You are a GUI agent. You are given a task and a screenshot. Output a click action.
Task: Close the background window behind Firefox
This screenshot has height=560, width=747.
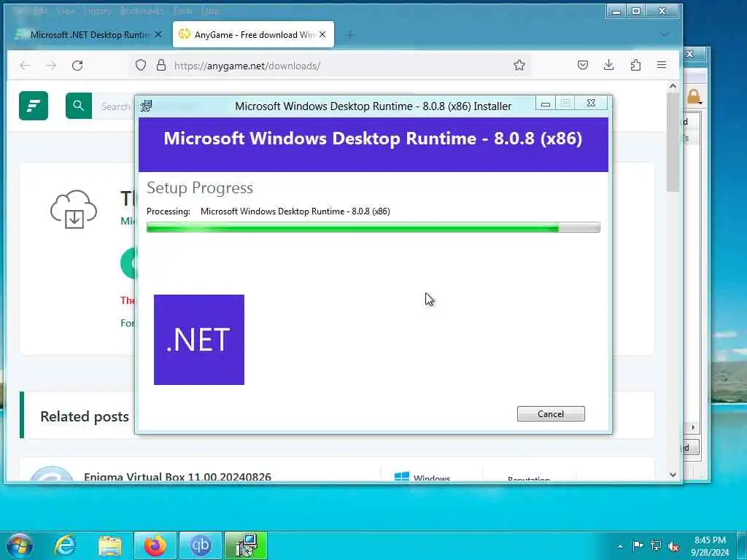(x=690, y=54)
